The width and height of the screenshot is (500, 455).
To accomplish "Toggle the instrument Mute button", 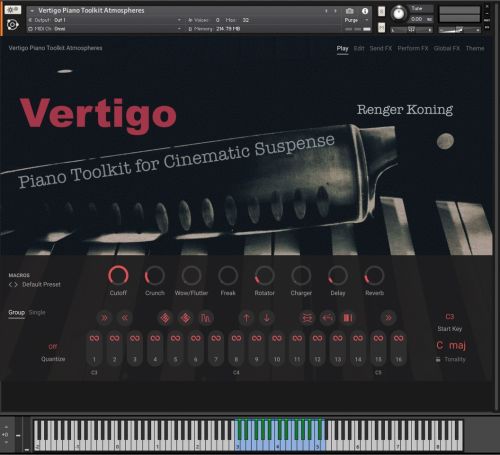I will tap(381, 27).
